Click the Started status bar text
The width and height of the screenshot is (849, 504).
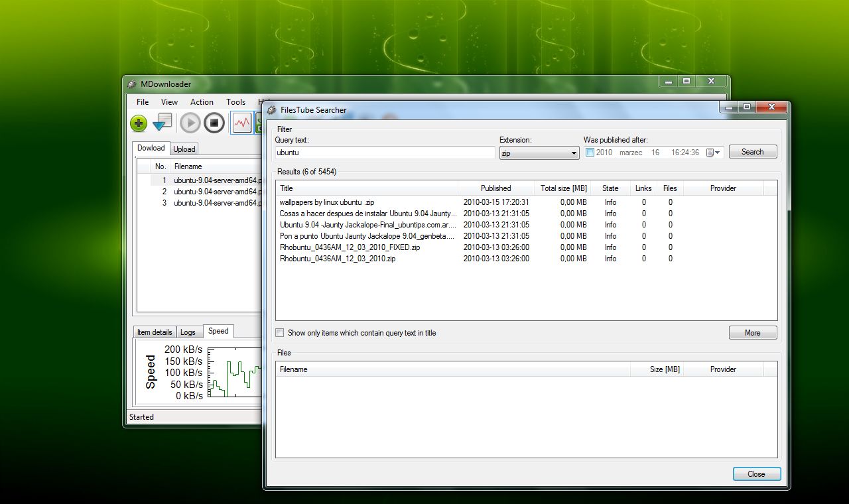(141, 417)
